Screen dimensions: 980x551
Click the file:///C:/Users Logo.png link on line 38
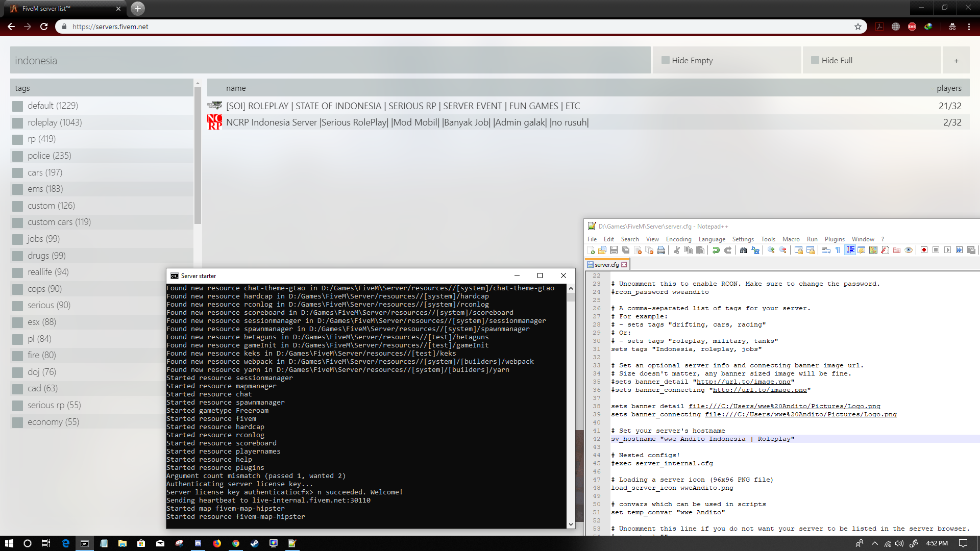pyautogui.click(x=784, y=406)
